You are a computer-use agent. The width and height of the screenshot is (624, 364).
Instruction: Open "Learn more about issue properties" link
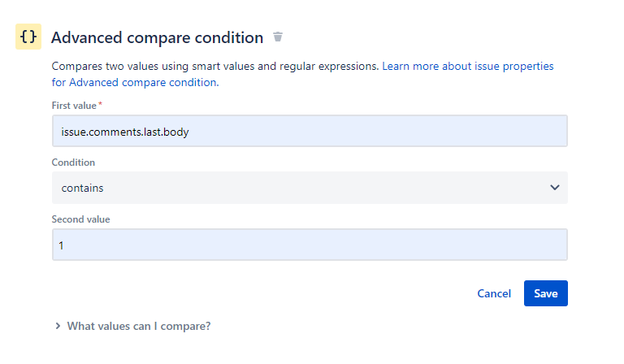click(468, 66)
